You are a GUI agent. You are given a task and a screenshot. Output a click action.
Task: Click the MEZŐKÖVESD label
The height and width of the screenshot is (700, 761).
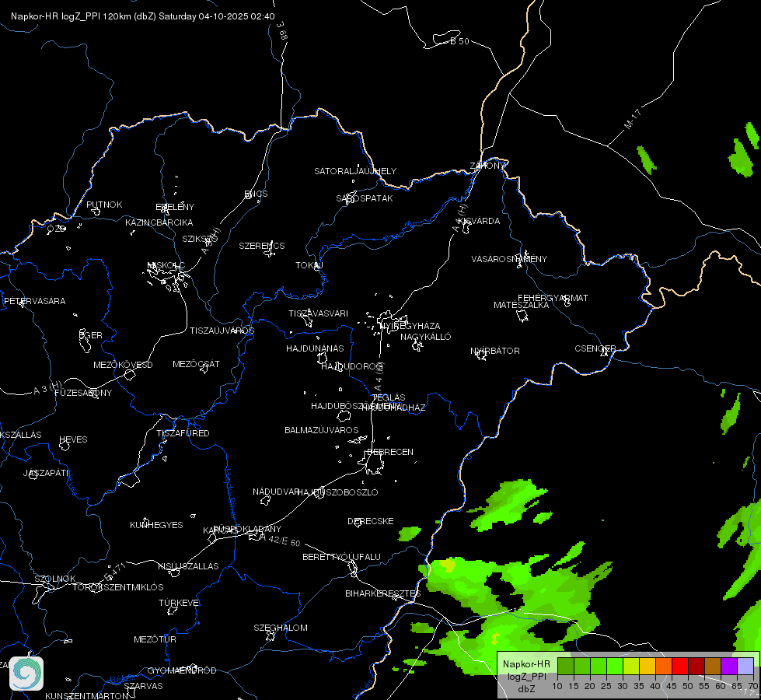pos(123,365)
